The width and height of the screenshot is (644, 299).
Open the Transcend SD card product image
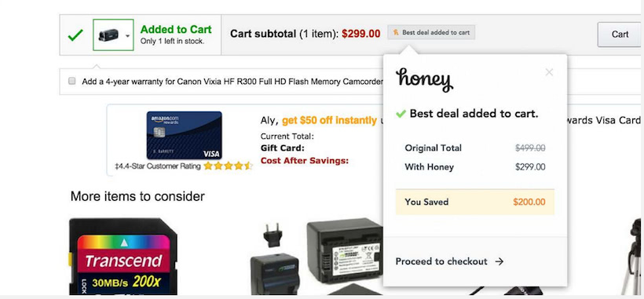tap(123, 257)
